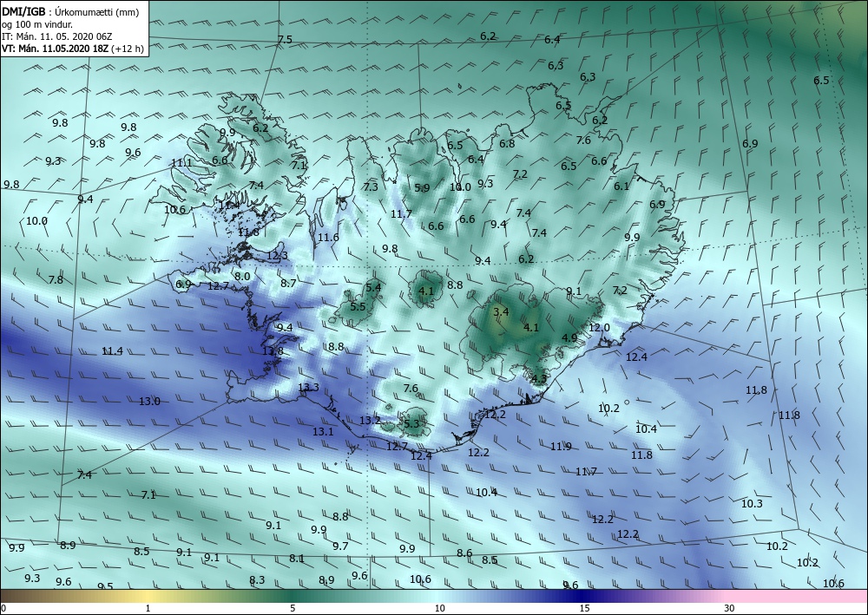Select the '8.6' value label
This screenshot has width=868, height=615.
tap(464, 553)
